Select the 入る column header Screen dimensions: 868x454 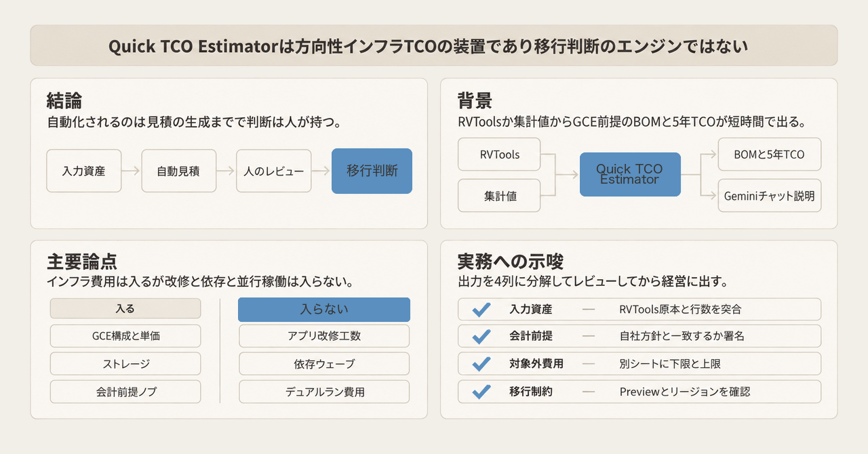[125, 308]
